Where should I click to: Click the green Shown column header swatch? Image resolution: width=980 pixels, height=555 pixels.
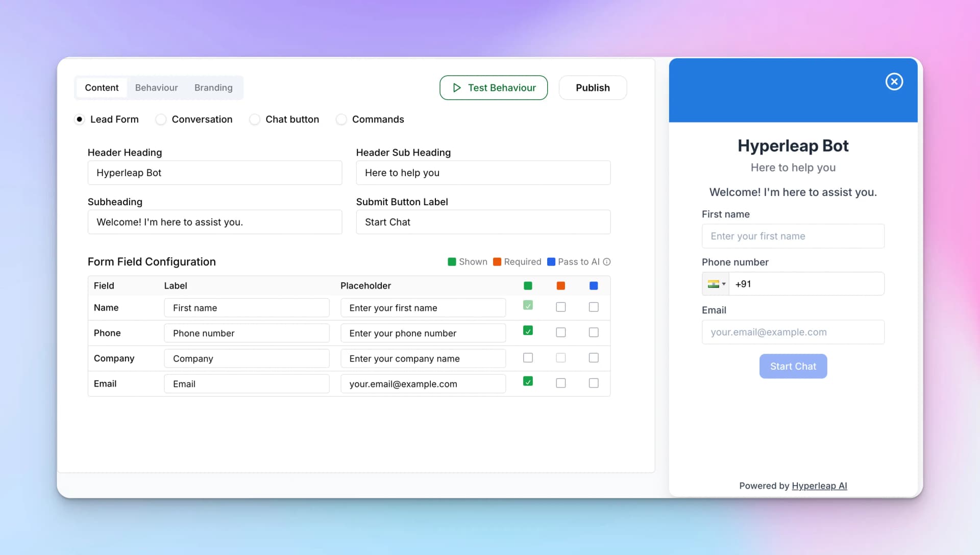[x=528, y=286]
